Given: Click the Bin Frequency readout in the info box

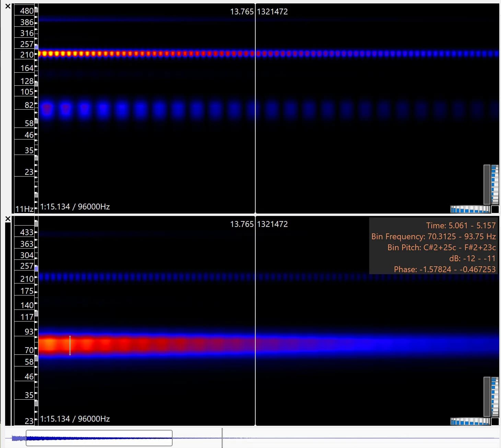Looking at the screenshot, I should [x=433, y=237].
